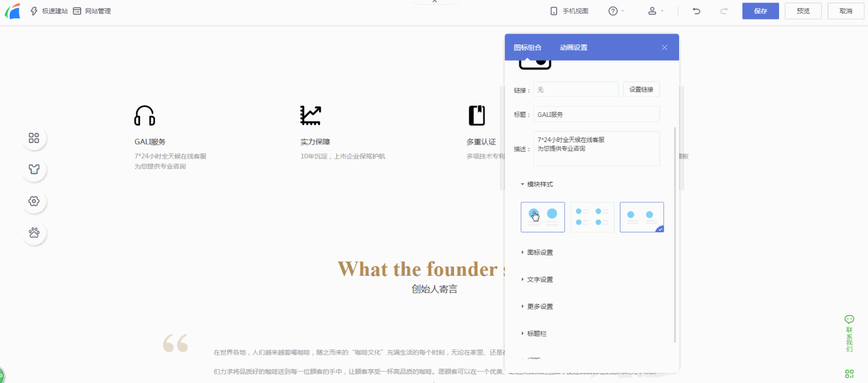Image resolution: width=868 pixels, height=383 pixels.
Task: Expand the 图标设置 section
Action: coord(537,252)
